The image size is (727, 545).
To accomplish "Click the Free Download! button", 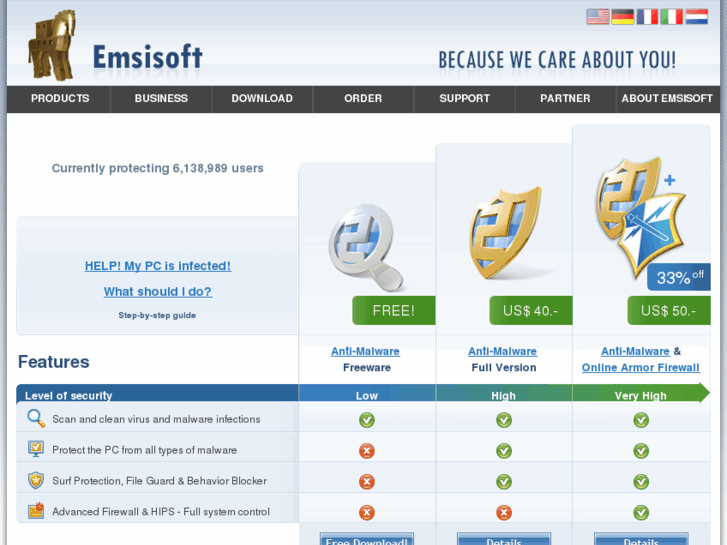I will pyautogui.click(x=367, y=539).
